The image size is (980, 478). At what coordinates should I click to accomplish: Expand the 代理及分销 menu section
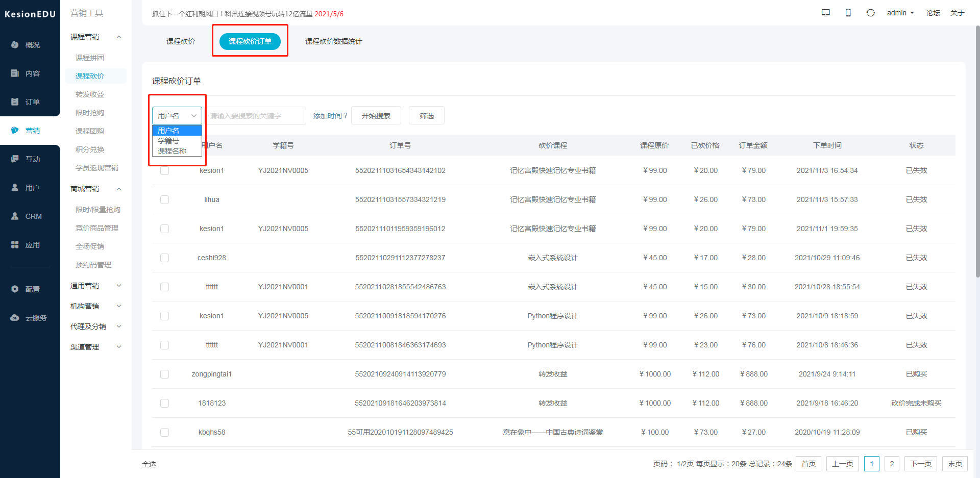coord(96,326)
